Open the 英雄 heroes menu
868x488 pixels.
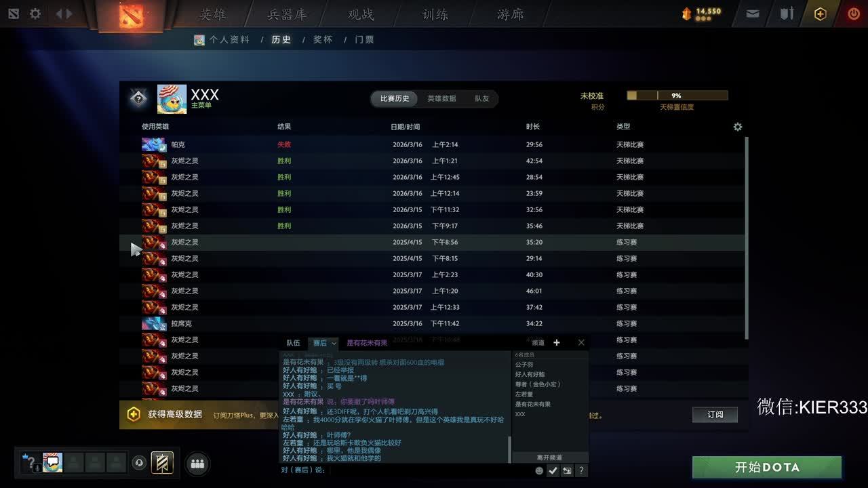(x=214, y=14)
